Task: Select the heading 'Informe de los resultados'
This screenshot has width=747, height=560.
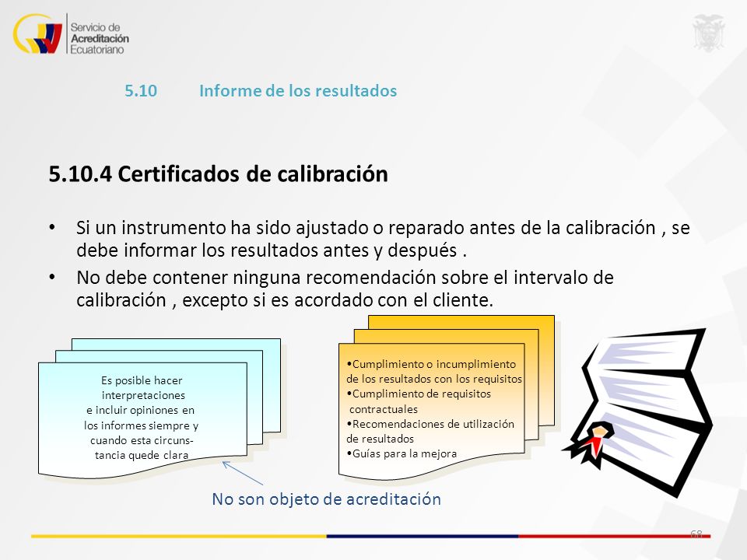Action: 298,90
